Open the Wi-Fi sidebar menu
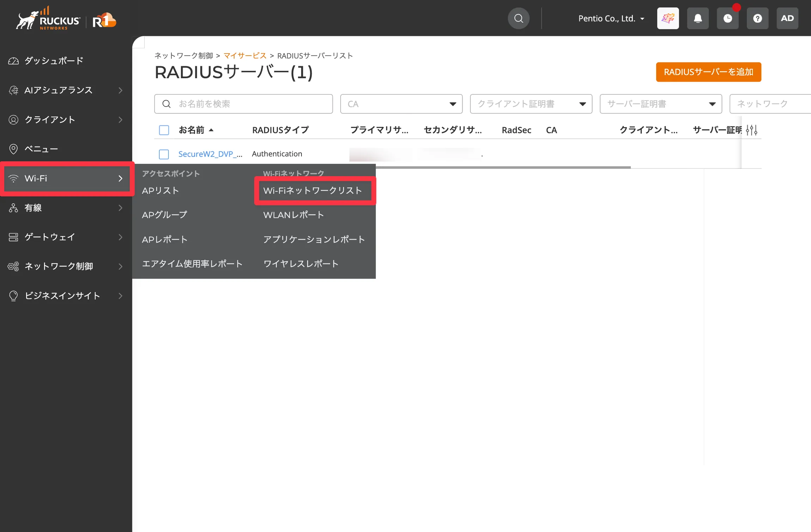 tap(67, 179)
